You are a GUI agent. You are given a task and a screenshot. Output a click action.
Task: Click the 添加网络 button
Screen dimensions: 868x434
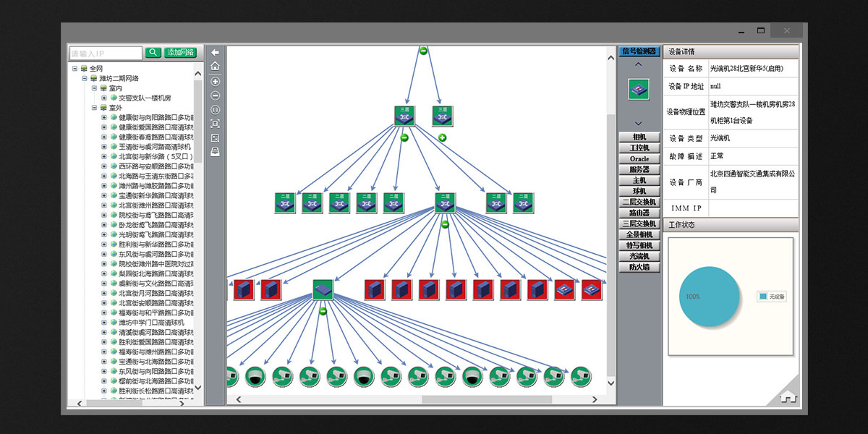pyautogui.click(x=180, y=53)
